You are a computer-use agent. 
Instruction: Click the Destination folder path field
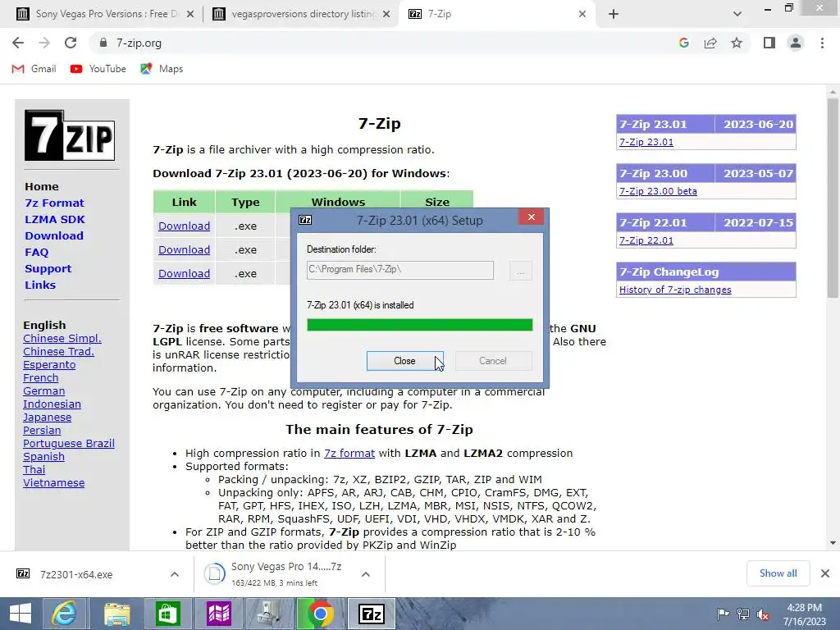pyautogui.click(x=400, y=270)
